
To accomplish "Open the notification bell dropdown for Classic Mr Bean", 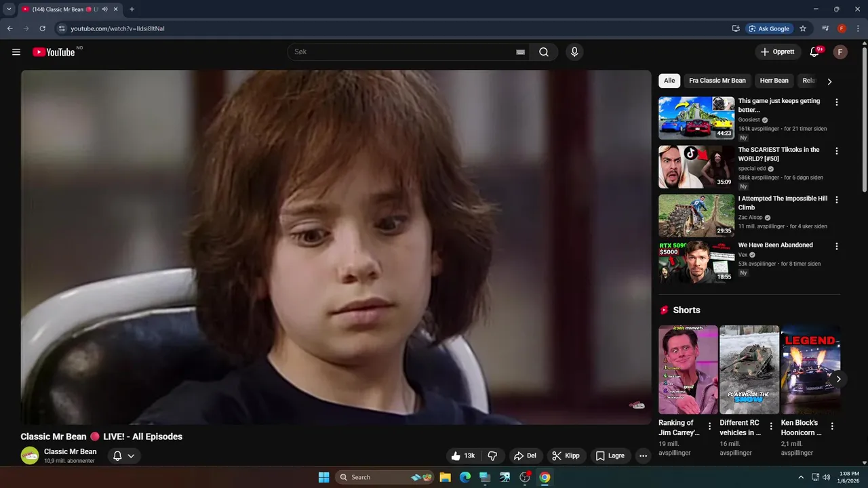I will [124, 456].
